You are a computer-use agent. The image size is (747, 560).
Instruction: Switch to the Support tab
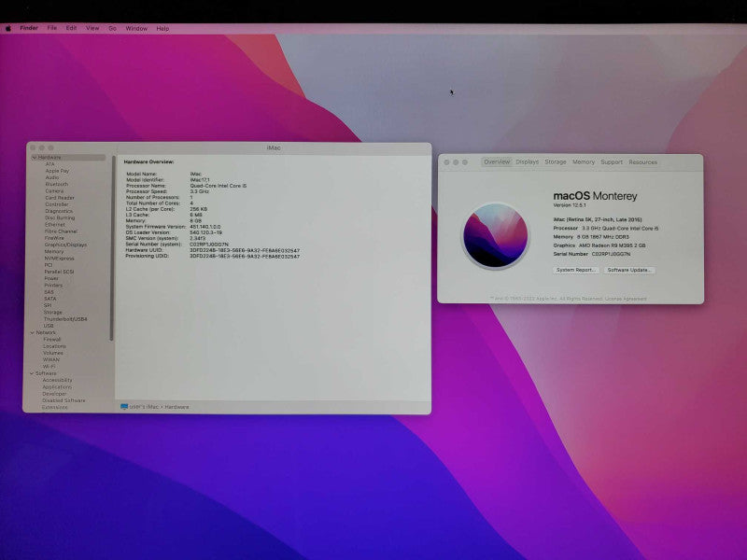pos(612,161)
